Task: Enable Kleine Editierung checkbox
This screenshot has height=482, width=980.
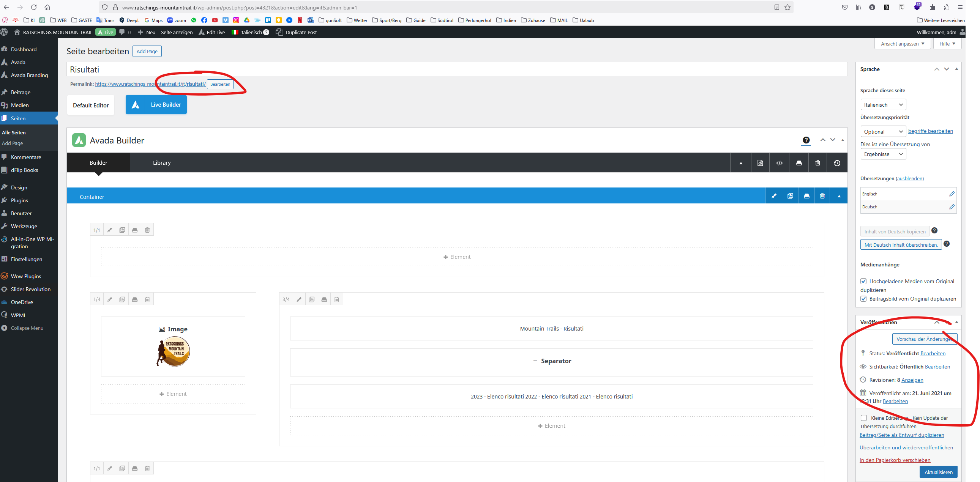Action: click(x=864, y=418)
